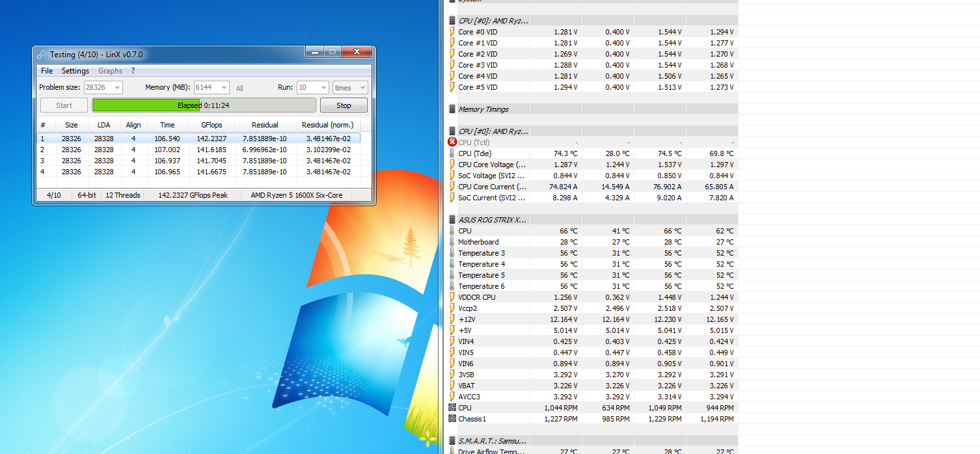
Task: Click the Core #5 VID lightning icon
Action: pyautogui.click(x=452, y=87)
